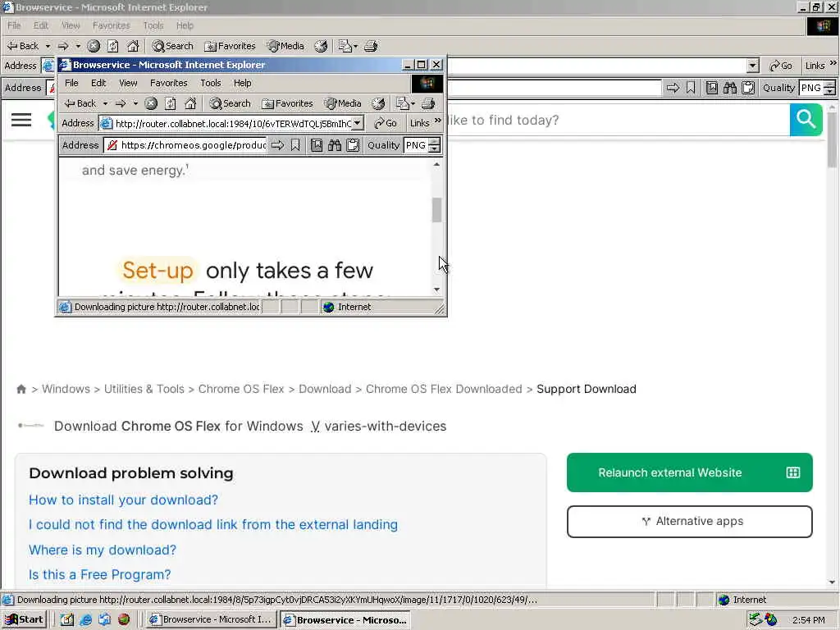840x630 pixels.
Task: Click Browservice go arrow in front window
Action: click(x=277, y=145)
